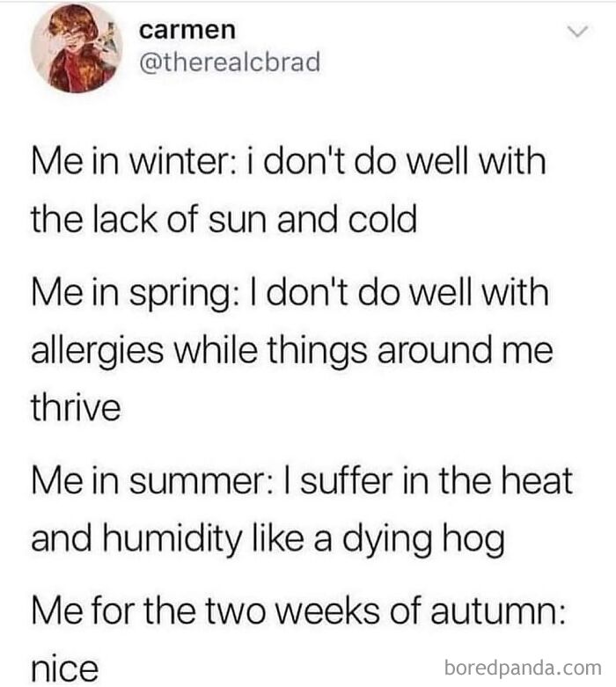Viewport: 616px width, 687px height.
Task: Visit the boredpanda.com watermark link
Action: [x=523, y=669]
